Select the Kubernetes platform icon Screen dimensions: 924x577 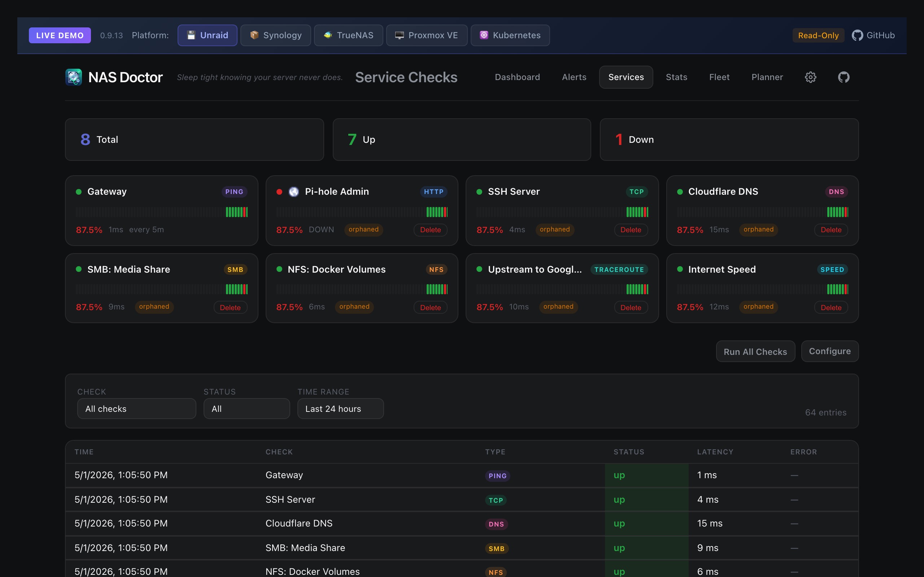(484, 35)
